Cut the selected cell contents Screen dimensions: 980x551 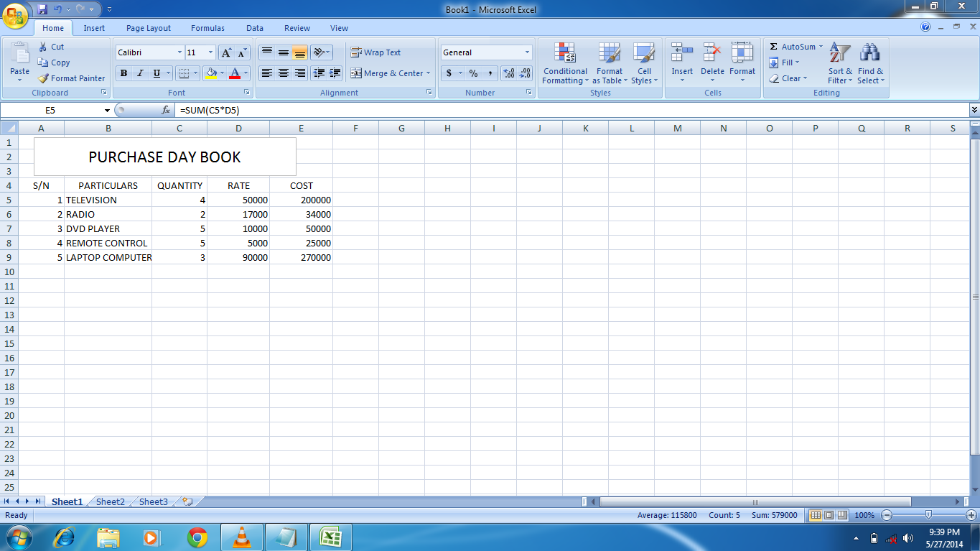point(51,47)
